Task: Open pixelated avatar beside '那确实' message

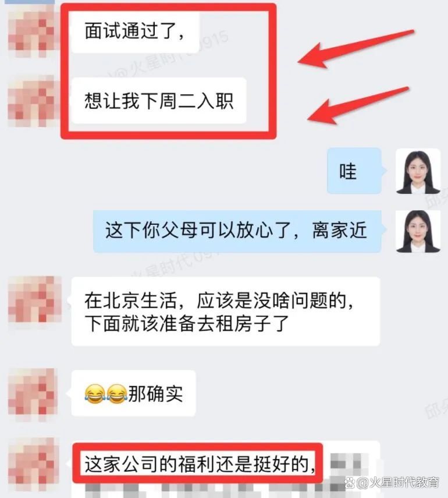Action: click(x=33, y=394)
